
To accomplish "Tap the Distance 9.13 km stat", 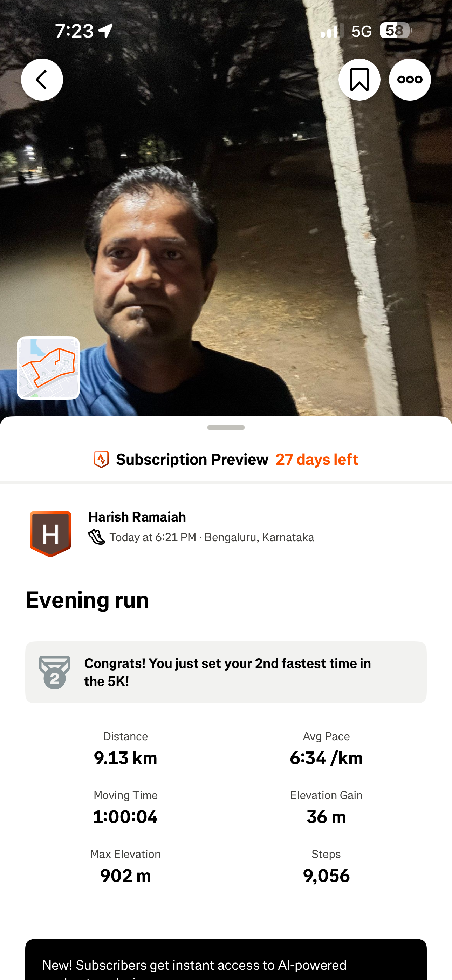I will 125,749.
